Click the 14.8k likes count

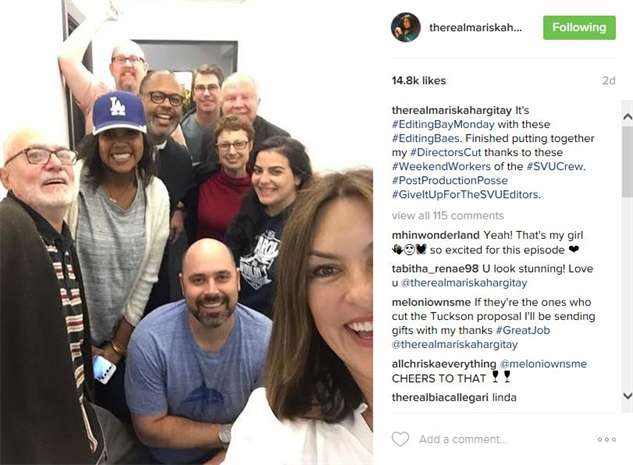(x=419, y=81)
